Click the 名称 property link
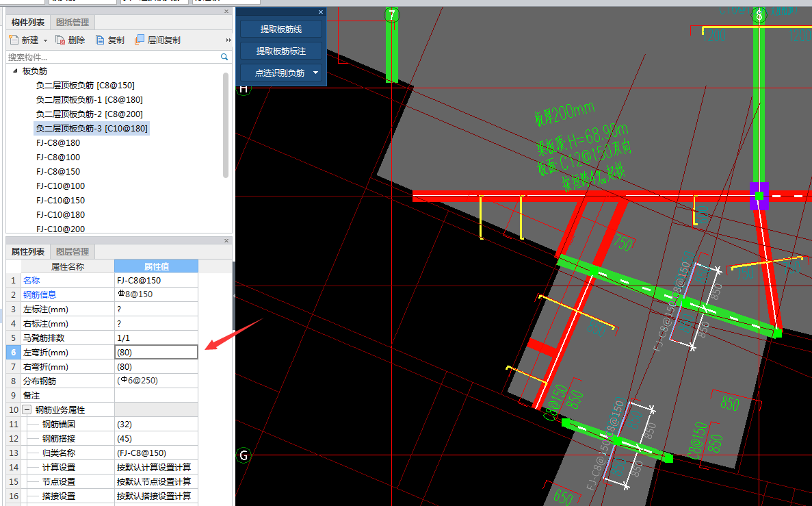812x506 pixels. click(x=31, y=280)
